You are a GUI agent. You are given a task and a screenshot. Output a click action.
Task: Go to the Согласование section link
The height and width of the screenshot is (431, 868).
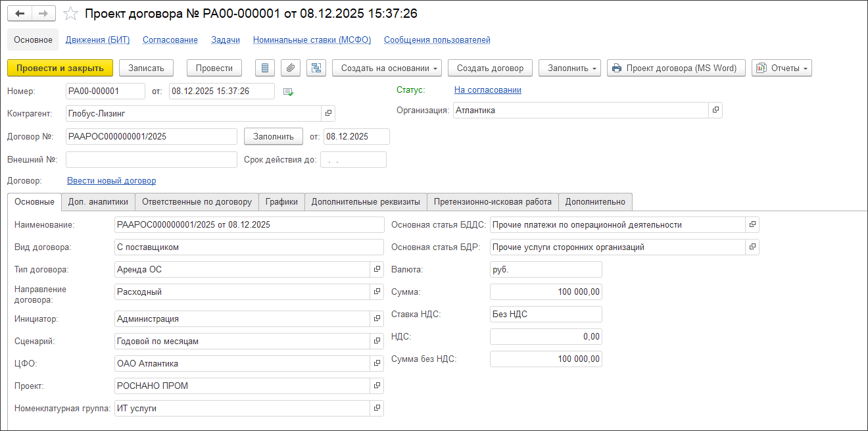tap(170, 40)
